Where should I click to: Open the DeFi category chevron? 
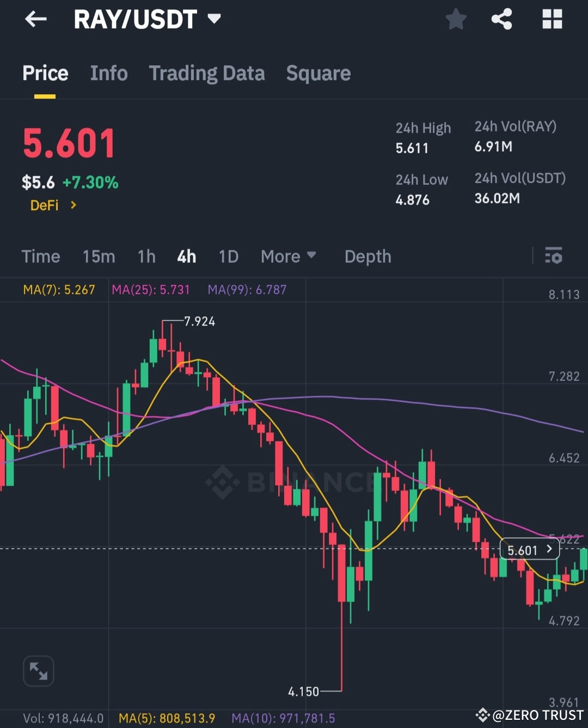[74, 205]
